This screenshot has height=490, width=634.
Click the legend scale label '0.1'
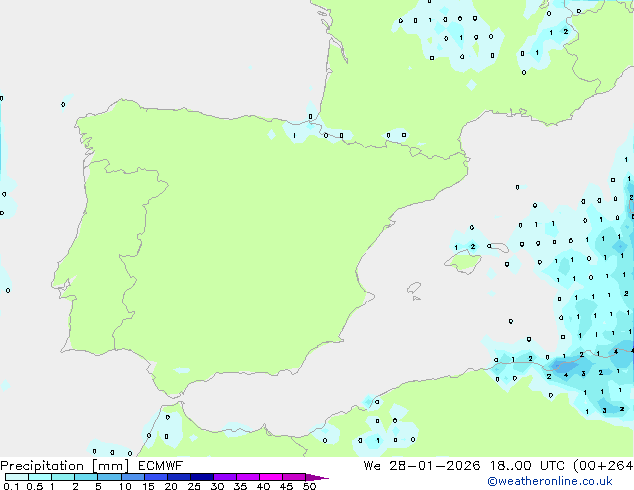point(11,486)
